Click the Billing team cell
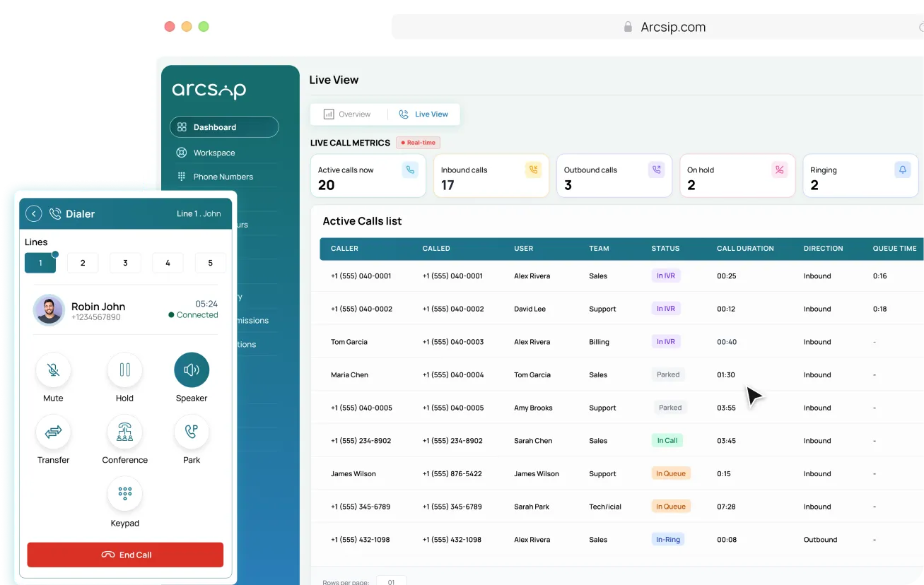924x585 pixels. click(x=599, y=342)
